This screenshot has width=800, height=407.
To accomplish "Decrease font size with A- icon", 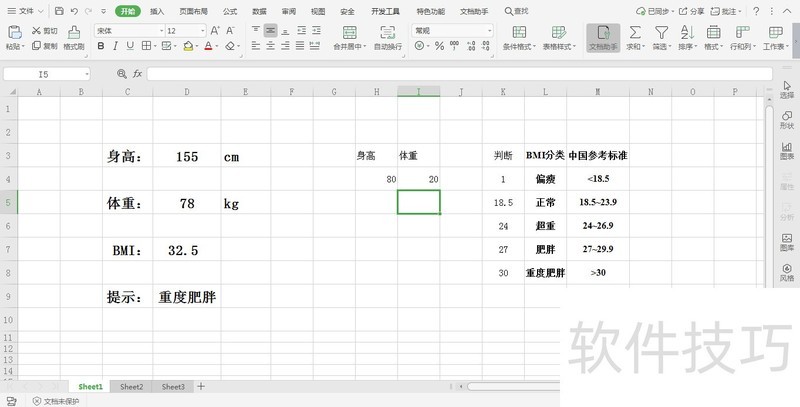I will (x=231, y=31).
